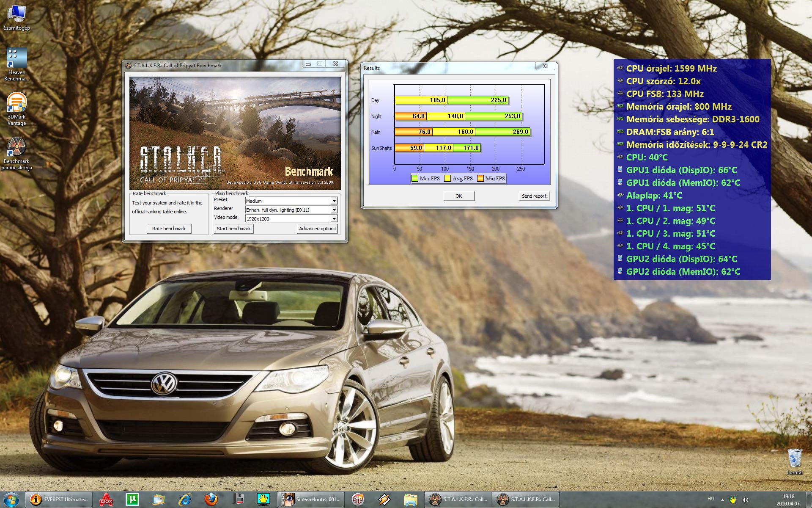
Task: Open Advanced options
Action: point(317,229)
